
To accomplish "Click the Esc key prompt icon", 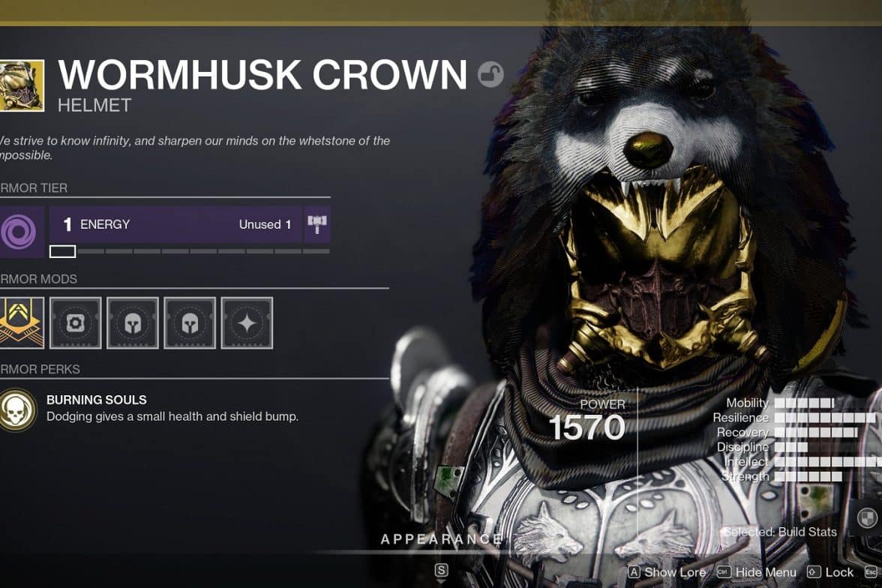I will click(x=871, y=572).
